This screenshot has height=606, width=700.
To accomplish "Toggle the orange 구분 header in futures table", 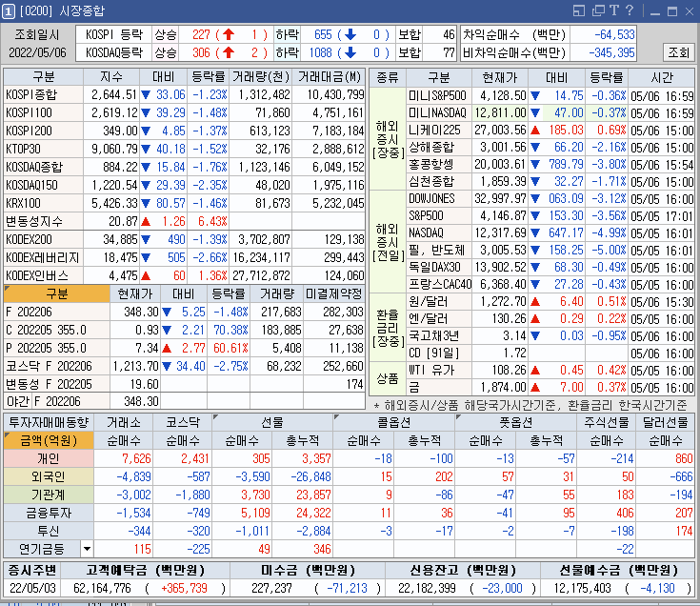I will [x=57, y=293].
